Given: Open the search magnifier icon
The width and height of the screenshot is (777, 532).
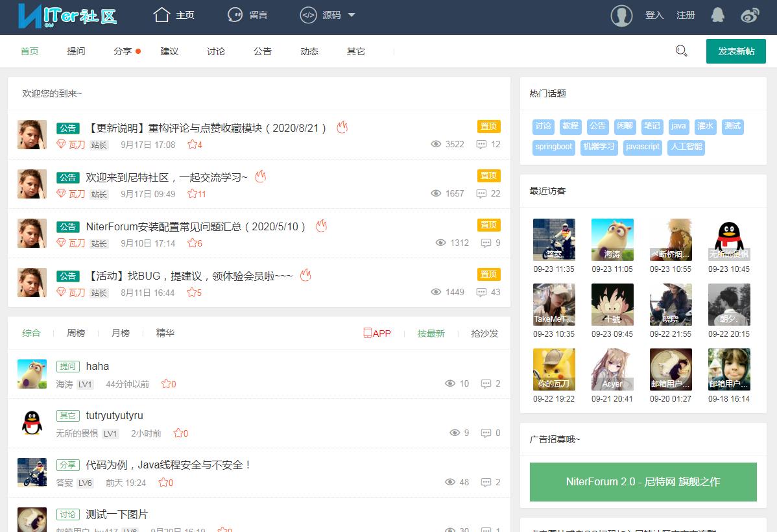Looking at the screenshot, I should pos(681,51).
